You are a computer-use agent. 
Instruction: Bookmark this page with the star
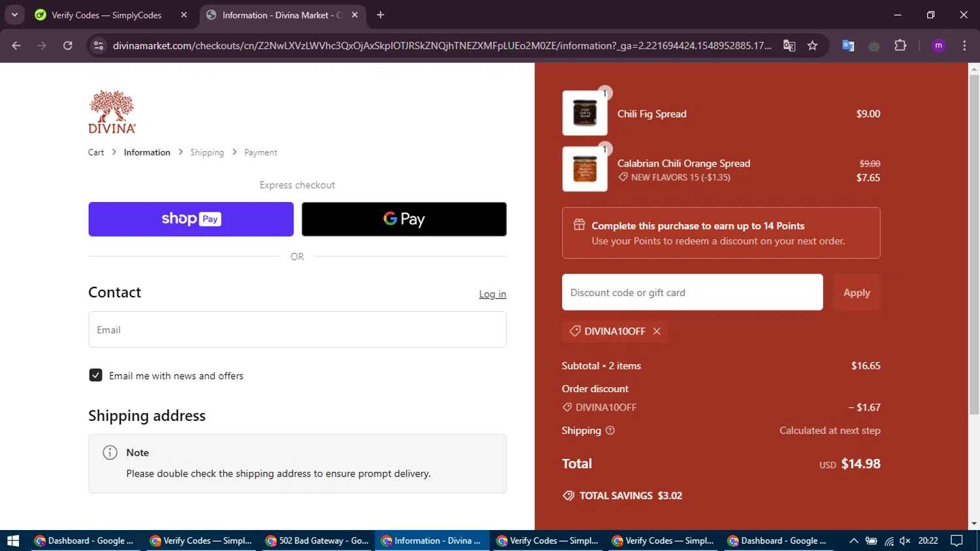(x=812, y=45)
